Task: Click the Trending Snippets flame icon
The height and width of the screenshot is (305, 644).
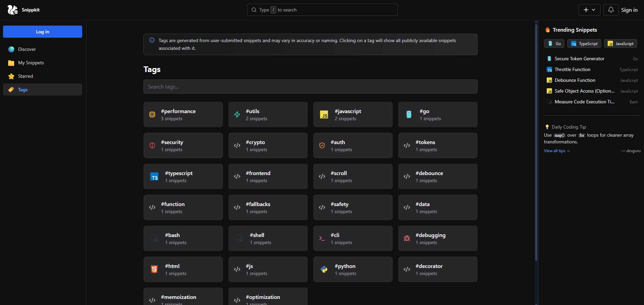Action: pos(548,30)
